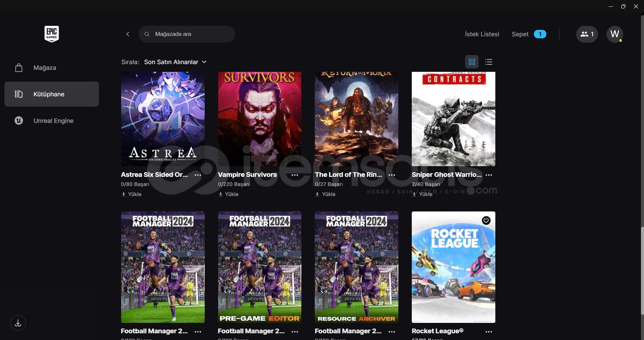Open the Sepet cart
644x340 pixels.
coord(520,34)
